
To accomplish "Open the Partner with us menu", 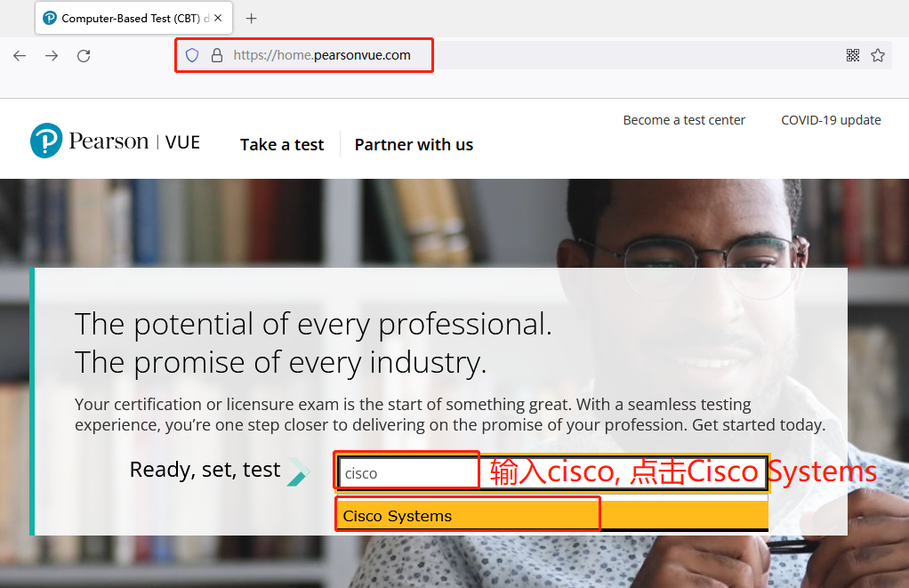I will click(x=414, y=145).
